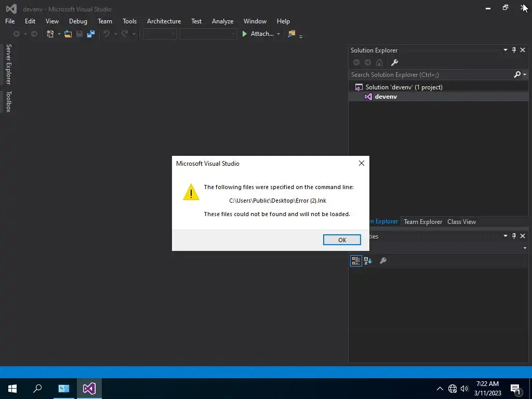532x399 pixels.
Task: Toggle auto-hide pin on Solution Explorer
Action: coord(514,50)
